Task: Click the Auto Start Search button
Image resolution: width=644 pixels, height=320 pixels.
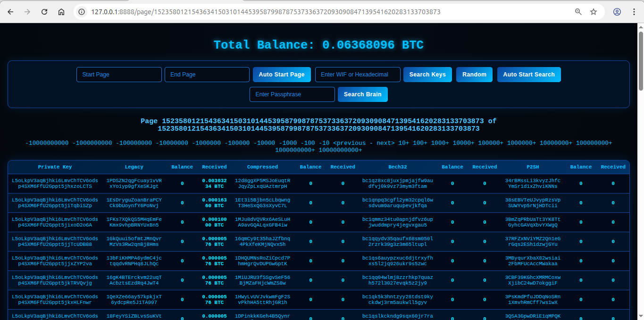Action: pos(529,74)
